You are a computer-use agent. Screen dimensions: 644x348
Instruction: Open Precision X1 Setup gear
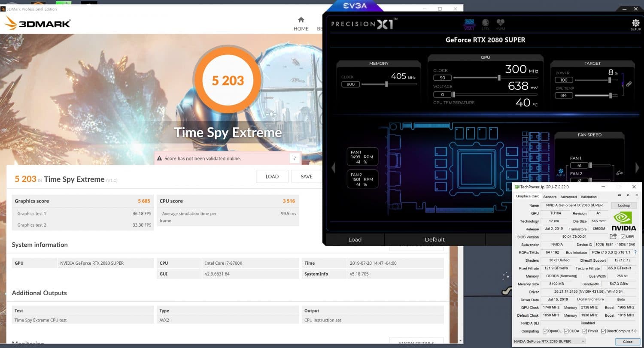click(635, 24)
